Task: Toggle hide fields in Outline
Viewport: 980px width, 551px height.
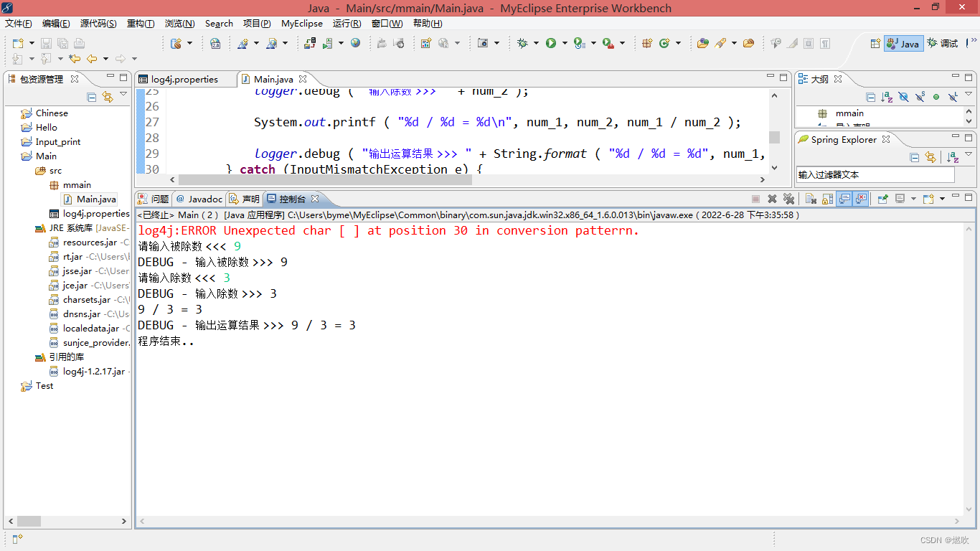Action: pyautogui.click(x=903, y=97)
